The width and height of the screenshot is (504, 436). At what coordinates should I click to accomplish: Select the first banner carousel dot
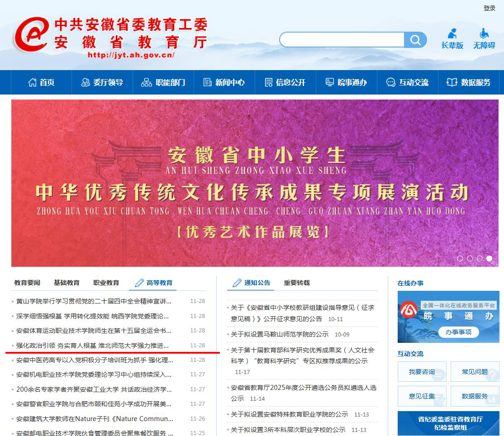(x=460, y=259)
